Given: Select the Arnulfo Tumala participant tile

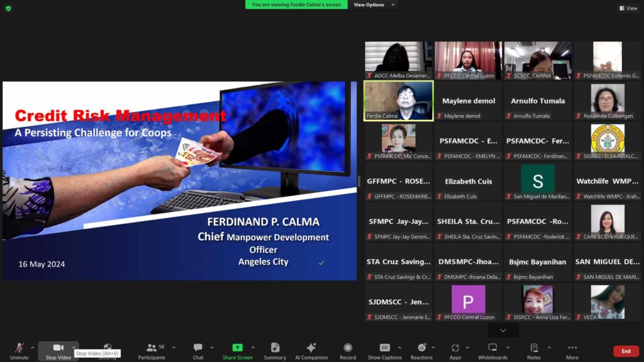Looking at the screenshot, I should pyautogui.click(x=538, y=101).
